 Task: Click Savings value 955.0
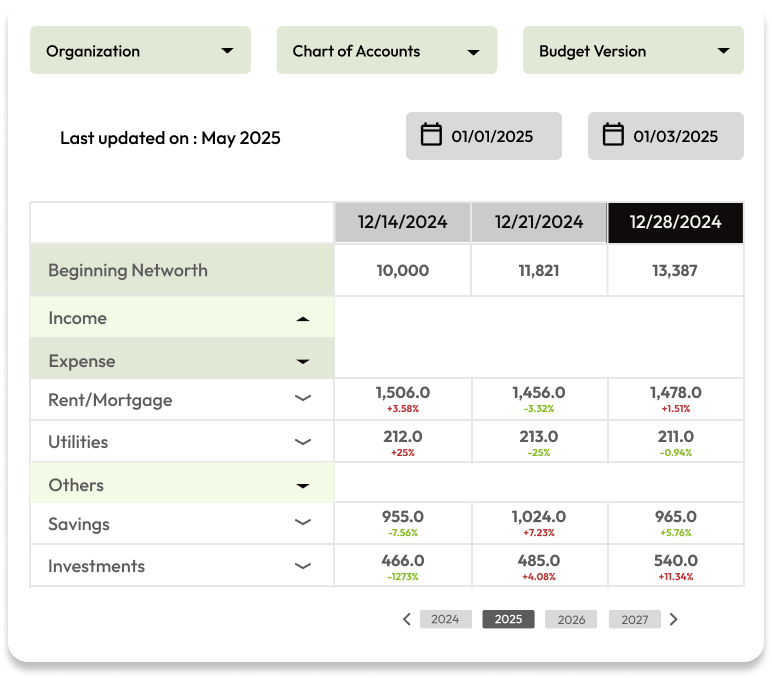point(403,517)
